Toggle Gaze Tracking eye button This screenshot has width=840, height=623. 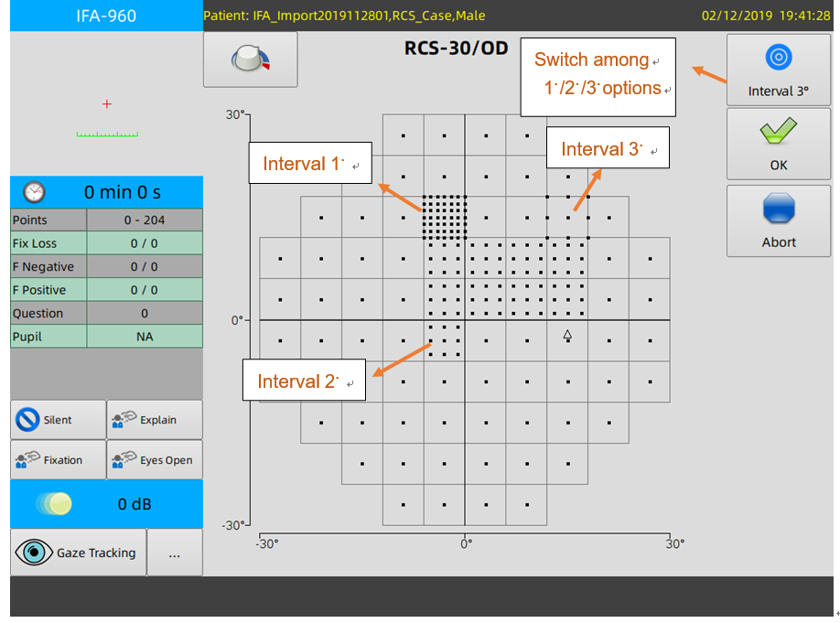tap(79, 553)
